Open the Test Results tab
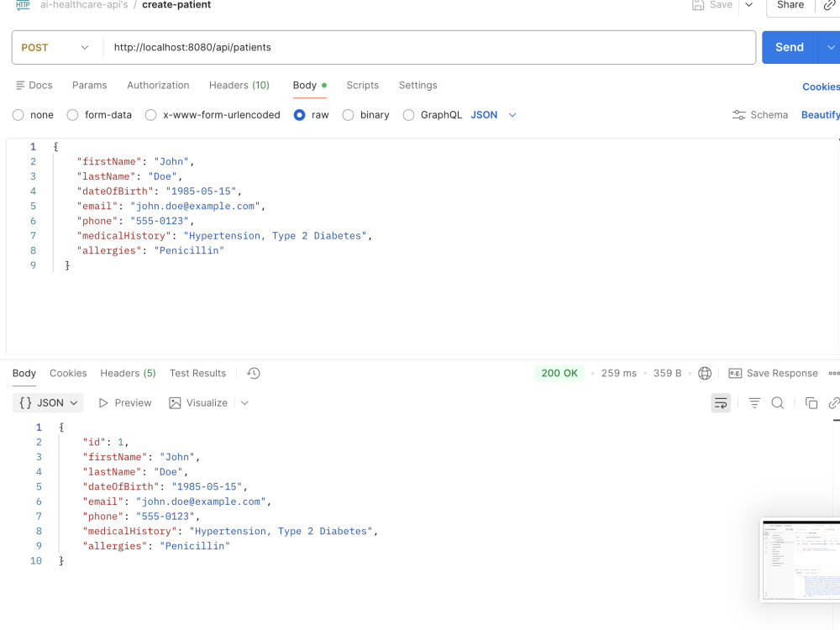 click(x=197, y=374)
